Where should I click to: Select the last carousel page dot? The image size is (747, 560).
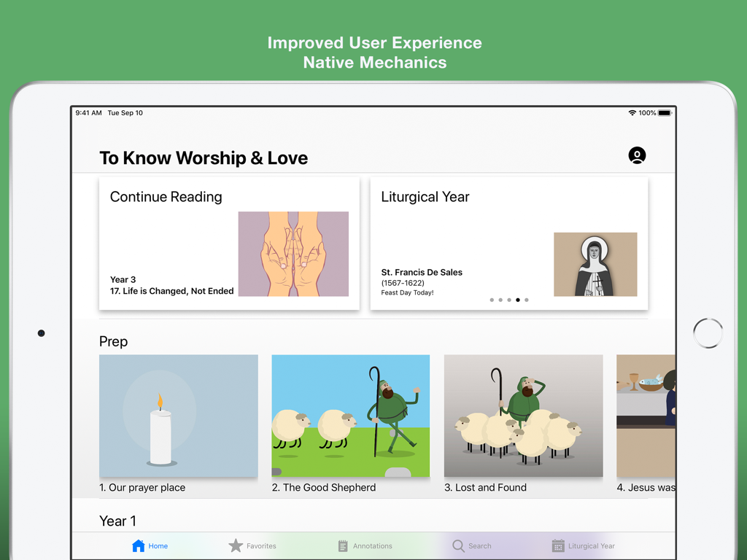pos(527,300)
